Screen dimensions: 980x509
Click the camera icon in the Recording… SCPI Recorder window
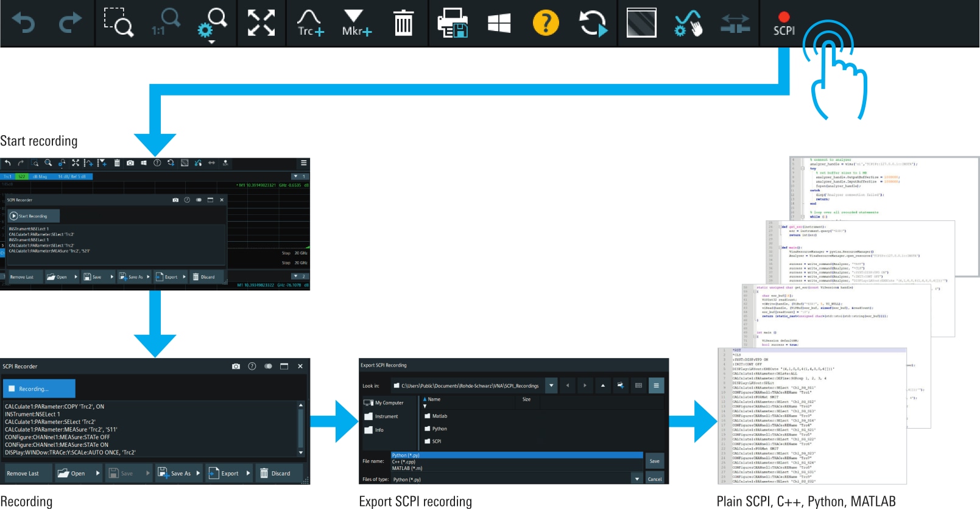pos(236,366)
